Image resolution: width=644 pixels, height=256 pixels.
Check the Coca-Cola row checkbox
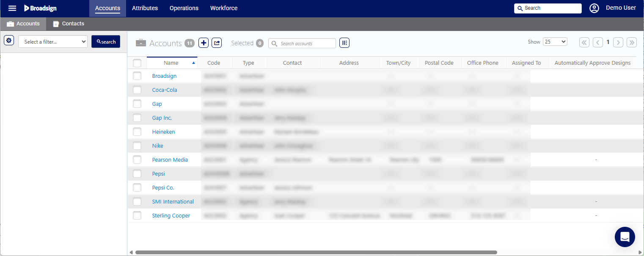pyautogui.click(x=137, y=90)
